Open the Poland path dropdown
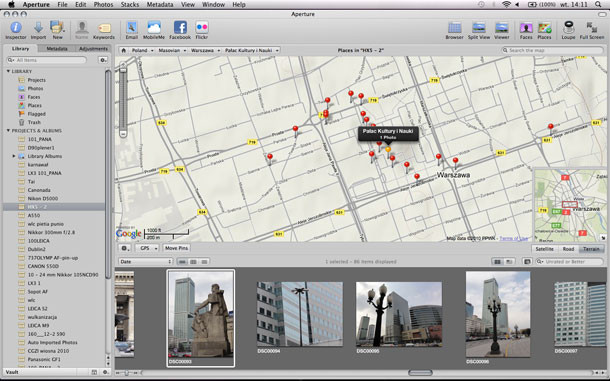The image size is (610, 381). 142,50
